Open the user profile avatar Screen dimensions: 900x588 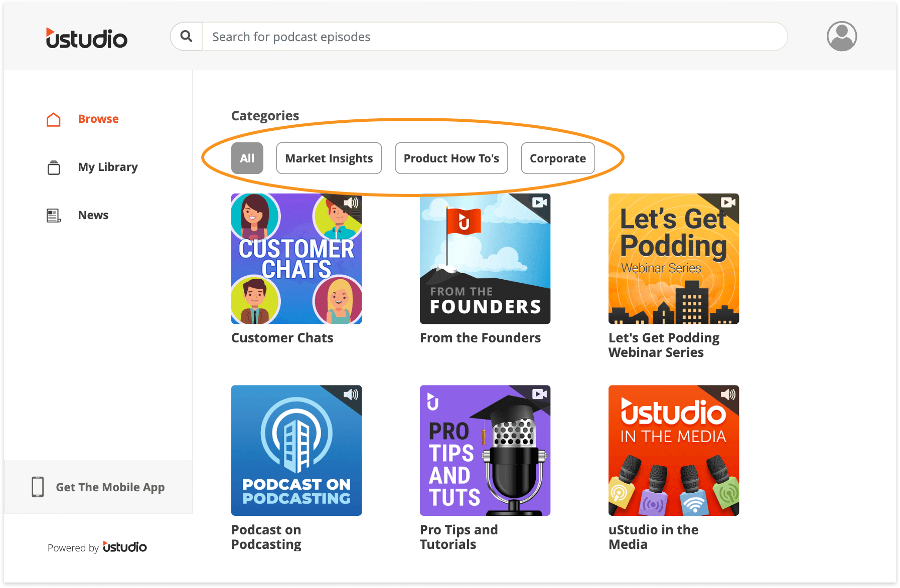pos(841,37)
